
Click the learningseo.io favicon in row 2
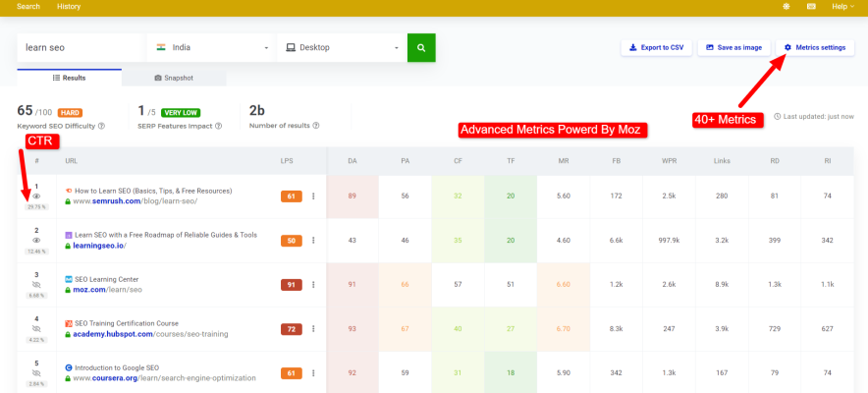click(x=68, y=235)
